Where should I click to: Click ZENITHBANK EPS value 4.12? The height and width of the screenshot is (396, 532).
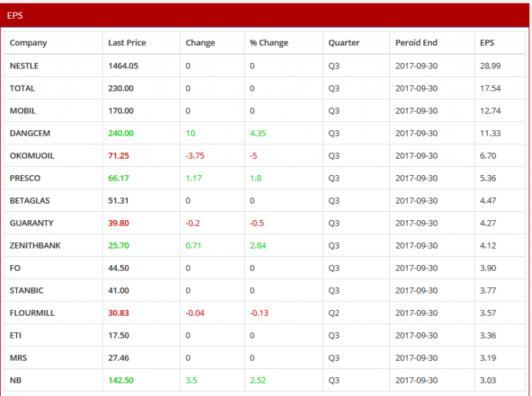pyautogui.click(x=488, y=246)
